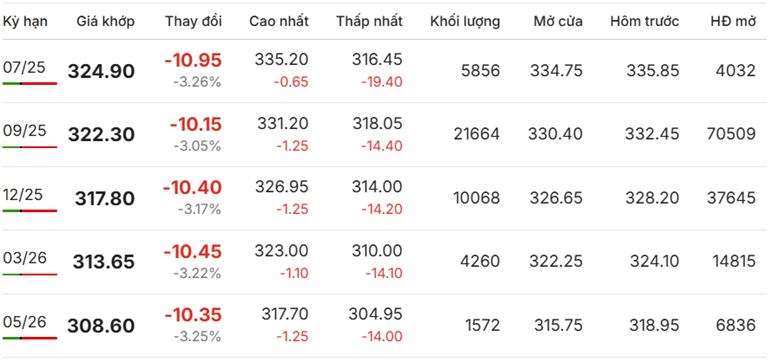Click the -10.40 change value
Image resolution: width=770 pixels, height=362 pixels.
tap(193, 187)
